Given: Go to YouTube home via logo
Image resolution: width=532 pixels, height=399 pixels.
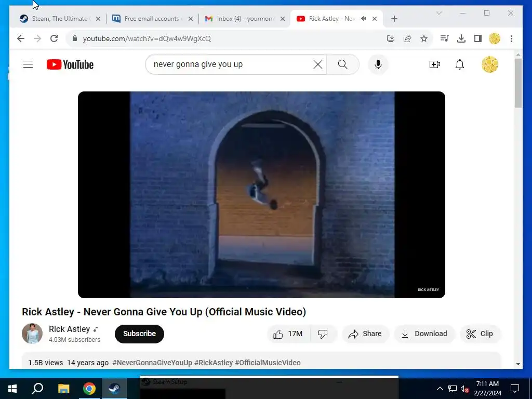Looking at the screenshot, I should pos(70,64).
